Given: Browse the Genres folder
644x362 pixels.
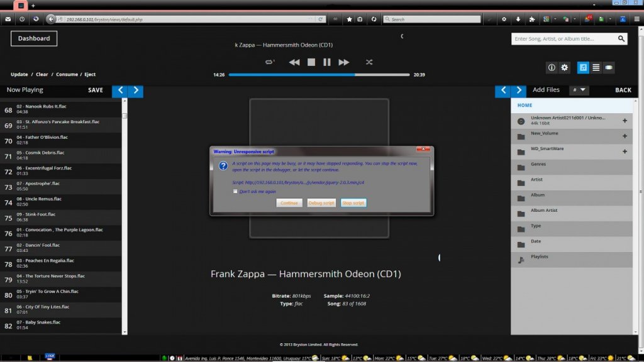Looking at the screenshot, I should 572,167.
